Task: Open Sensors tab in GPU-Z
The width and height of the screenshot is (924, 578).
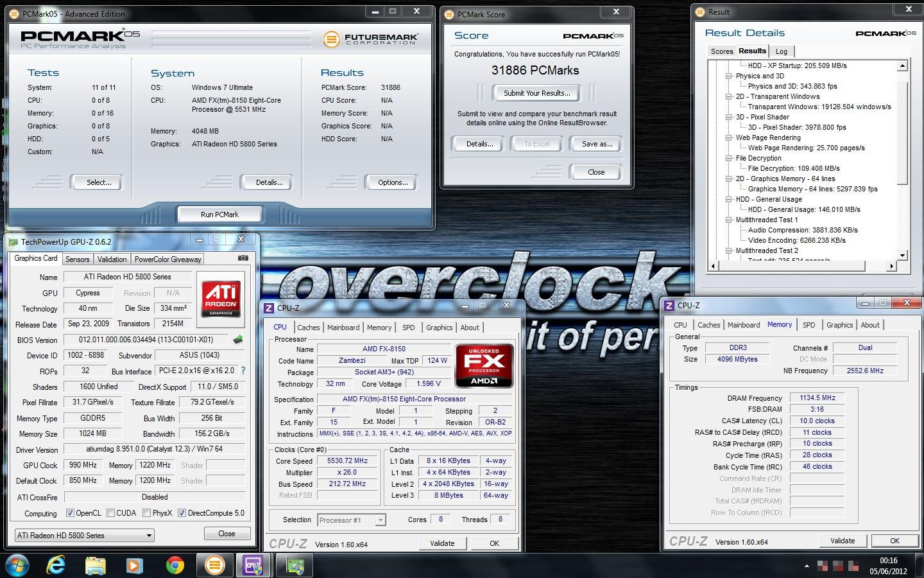Action: [77, 259]
